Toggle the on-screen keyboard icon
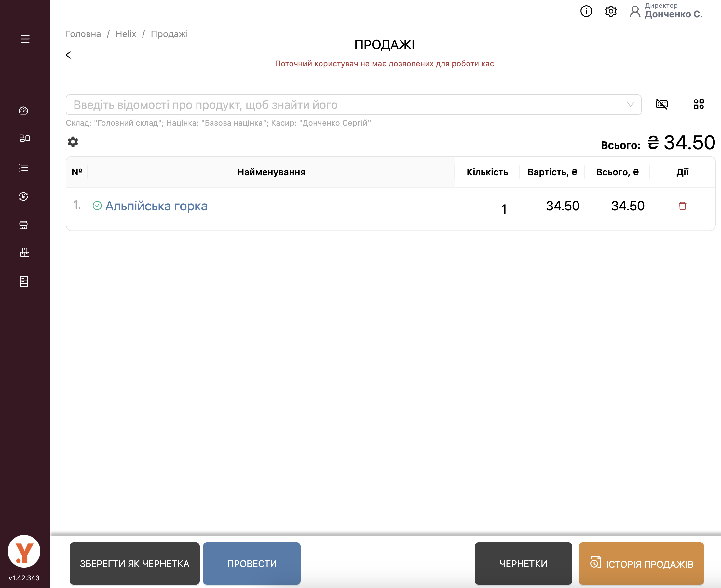Image resolution: width=721 pixels, height=588 pixels. pyautogui.click(x=661, y=104)
